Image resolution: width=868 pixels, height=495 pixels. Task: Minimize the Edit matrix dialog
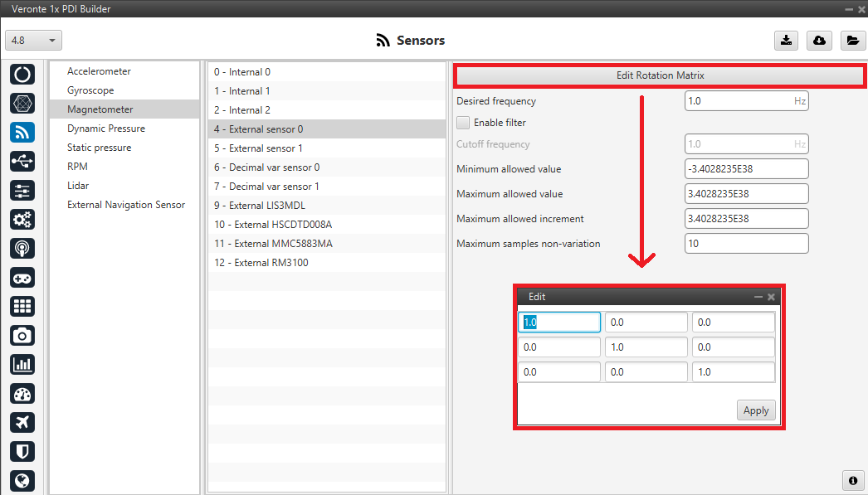click(758, 297)
